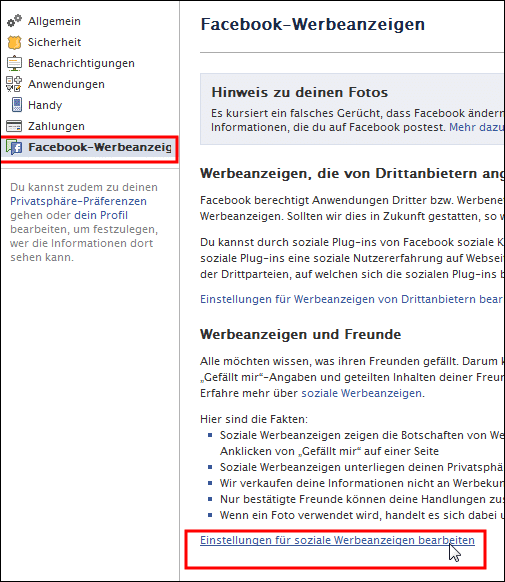Click the gears icon beside Allgemein
The height and width of the screenshot is (582, 505).
(x=14, y=21)
